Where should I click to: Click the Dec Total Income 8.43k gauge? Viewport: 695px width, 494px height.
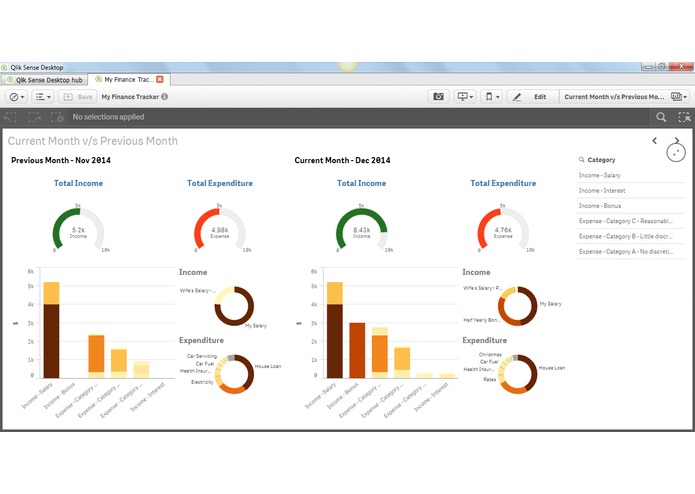tap(362, 229)
